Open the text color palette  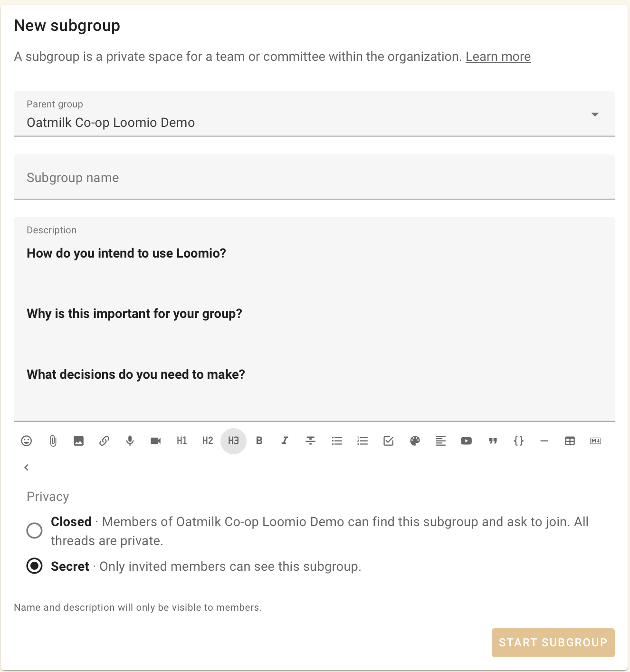tap(415, 441)
